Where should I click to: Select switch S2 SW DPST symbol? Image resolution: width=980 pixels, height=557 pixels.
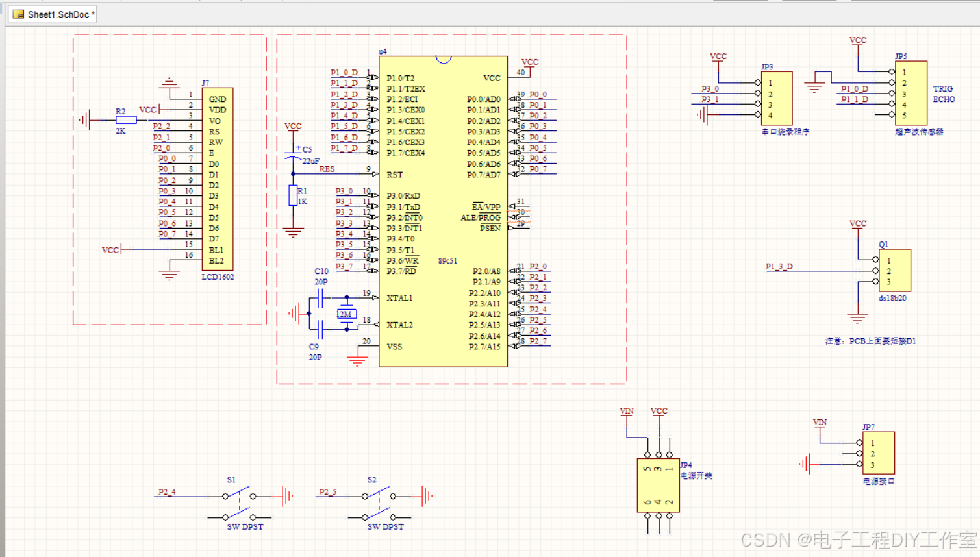pyautogui.click(x=379, y=503)
